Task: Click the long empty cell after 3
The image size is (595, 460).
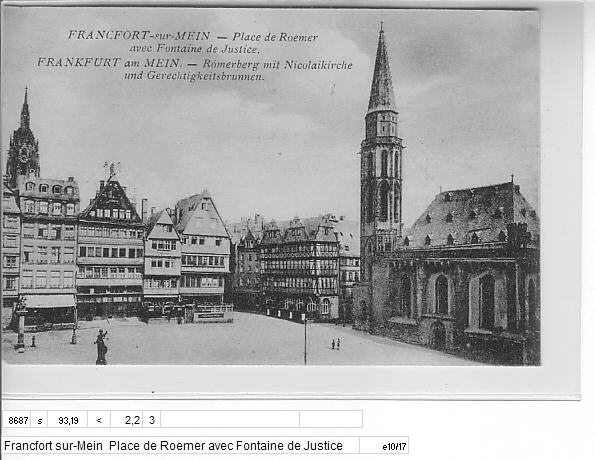Action: 230,419
